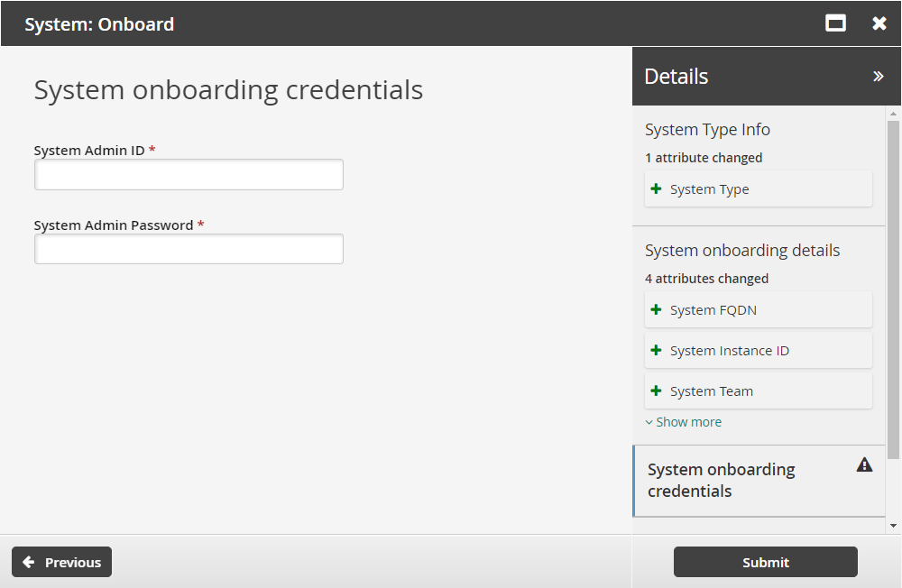The width and height of the screenshot is (902, 588).
Task: Select the System Instance ID attribute row
Action: pos(759,351)
